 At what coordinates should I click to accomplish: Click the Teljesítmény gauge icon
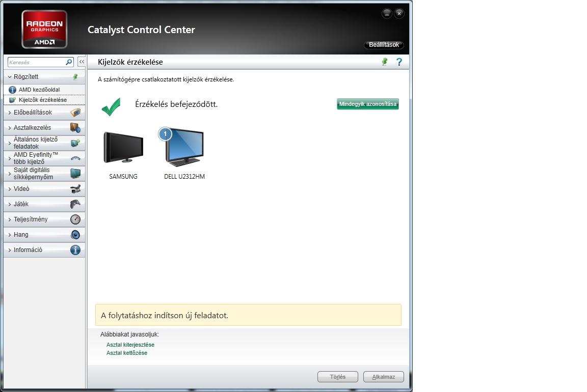(75, 219)
